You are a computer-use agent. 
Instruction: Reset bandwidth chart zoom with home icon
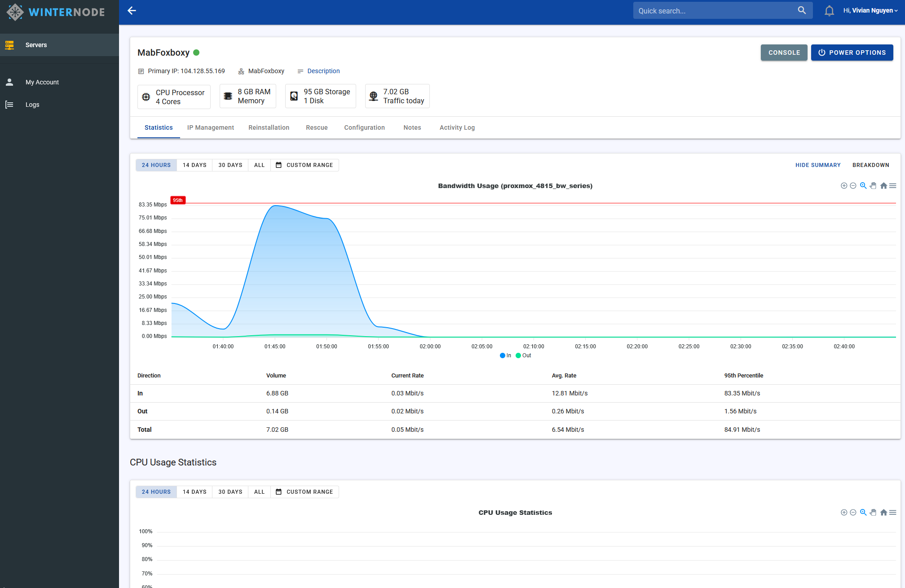pyautogui.click(x=883, y=186)
